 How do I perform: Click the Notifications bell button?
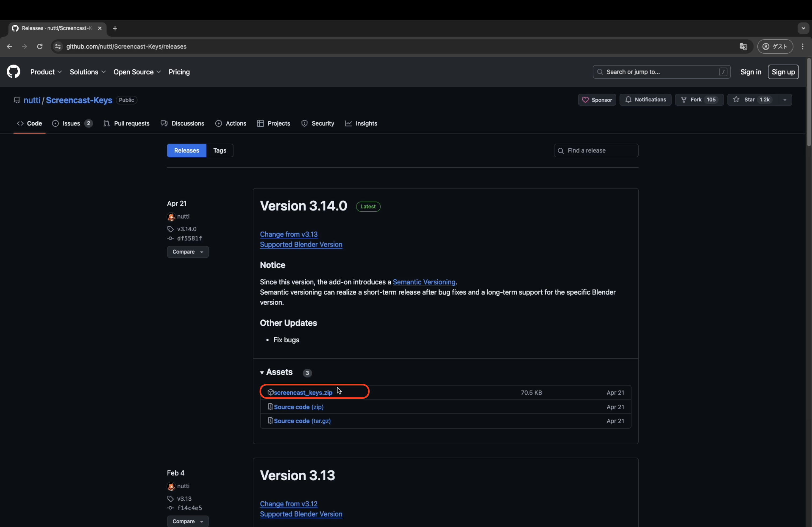[x=645, y=100]
